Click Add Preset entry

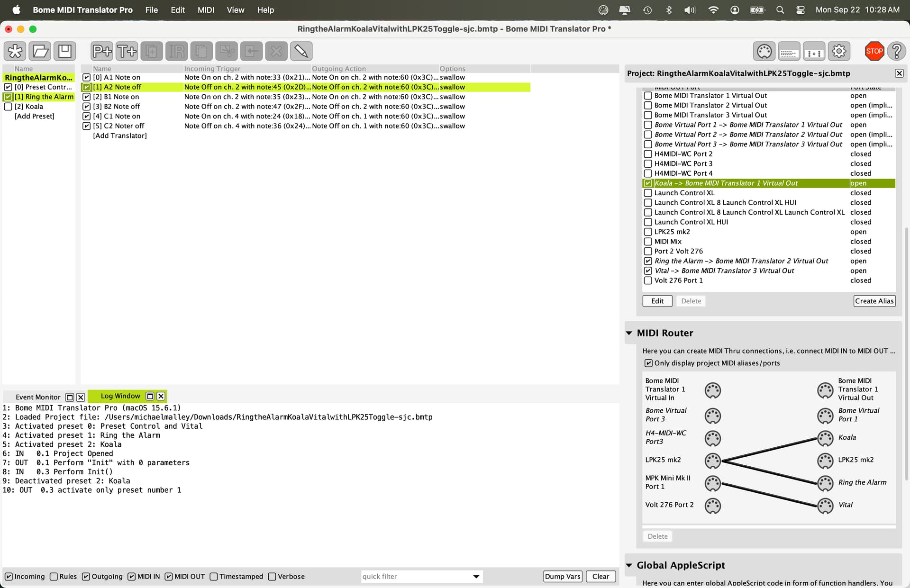pos(35,116)
